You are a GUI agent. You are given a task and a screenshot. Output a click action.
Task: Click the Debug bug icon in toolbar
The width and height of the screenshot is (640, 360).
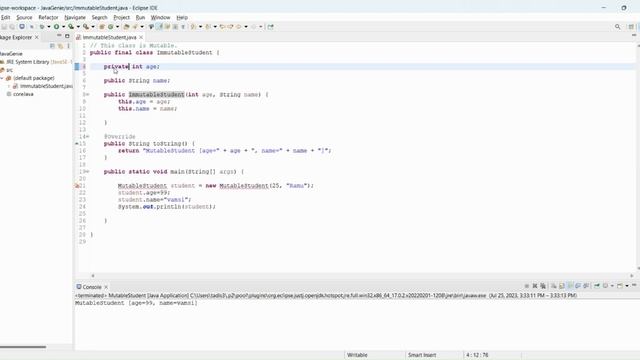(x=42, y=27)
